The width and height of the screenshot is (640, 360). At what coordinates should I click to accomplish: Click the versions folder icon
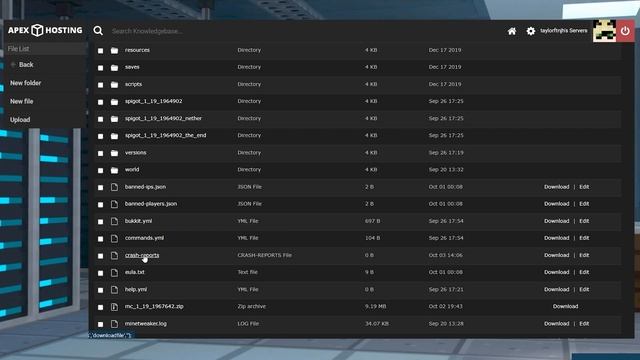pyautogui.click(x=114, y=153)
